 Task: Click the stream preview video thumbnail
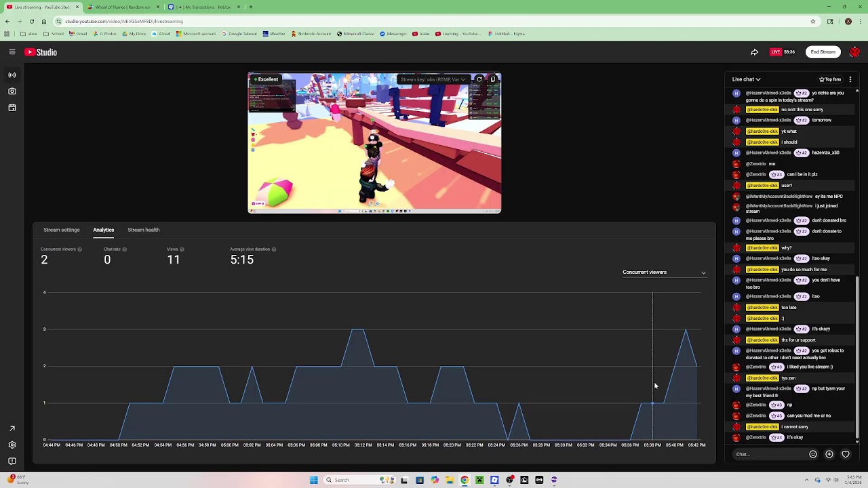coord(374,143)
